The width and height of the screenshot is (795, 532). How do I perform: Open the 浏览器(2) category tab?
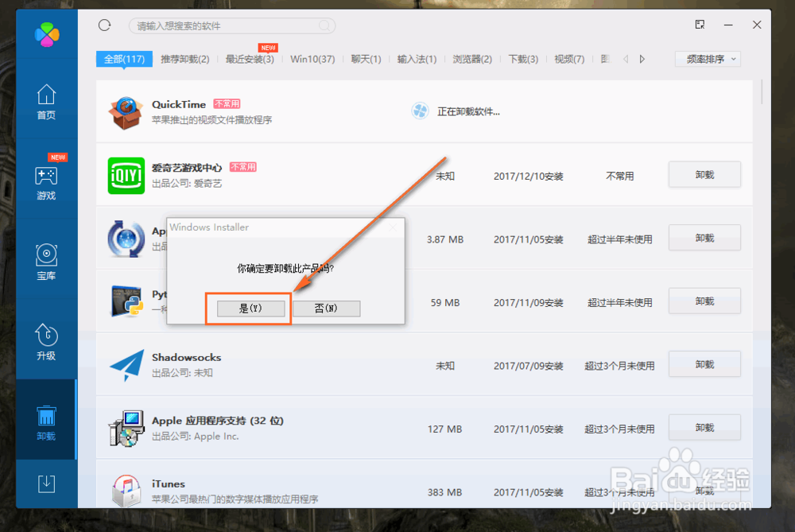click(472, 58)
